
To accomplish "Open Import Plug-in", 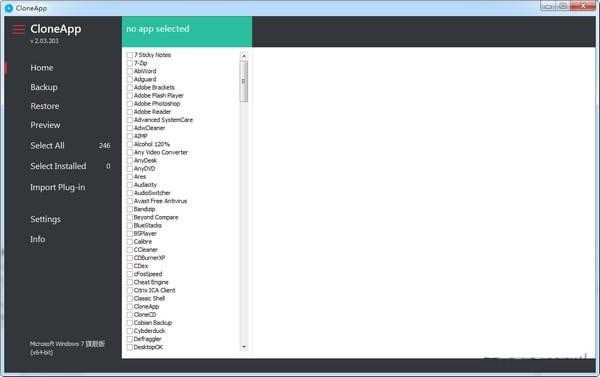I will 58,187.
